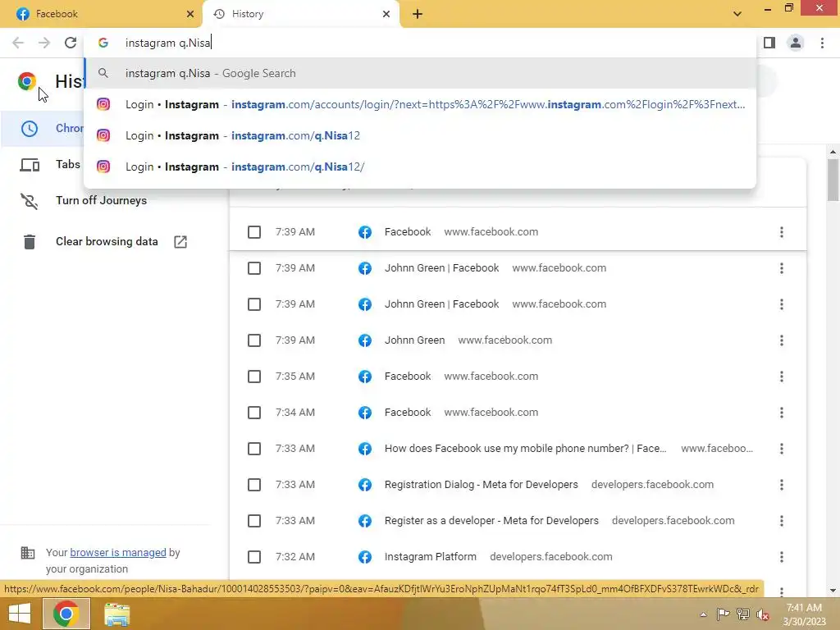
Task: Open more actions for Register as a developer
Action: point(782,521)
